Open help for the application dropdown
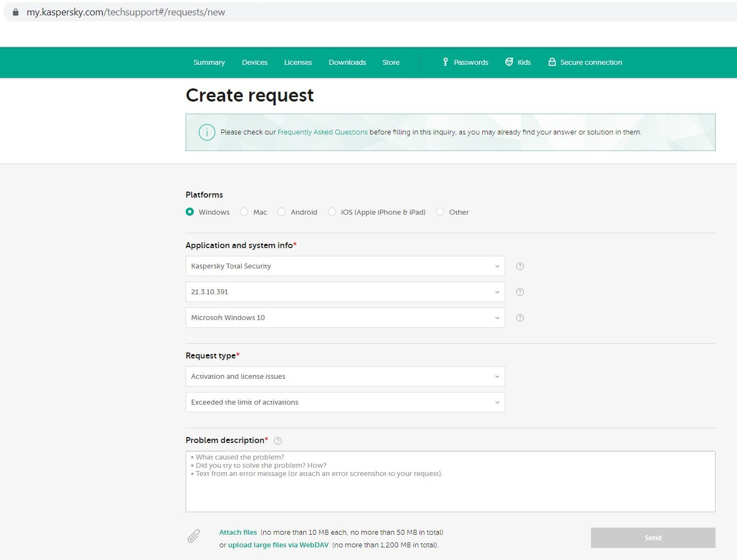The width and height of the screenshot is (737, 560). tap(520, 266)
